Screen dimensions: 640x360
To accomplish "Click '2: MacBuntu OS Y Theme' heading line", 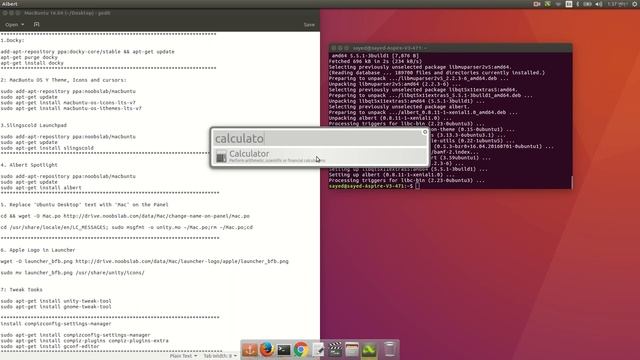I will 64,80.
